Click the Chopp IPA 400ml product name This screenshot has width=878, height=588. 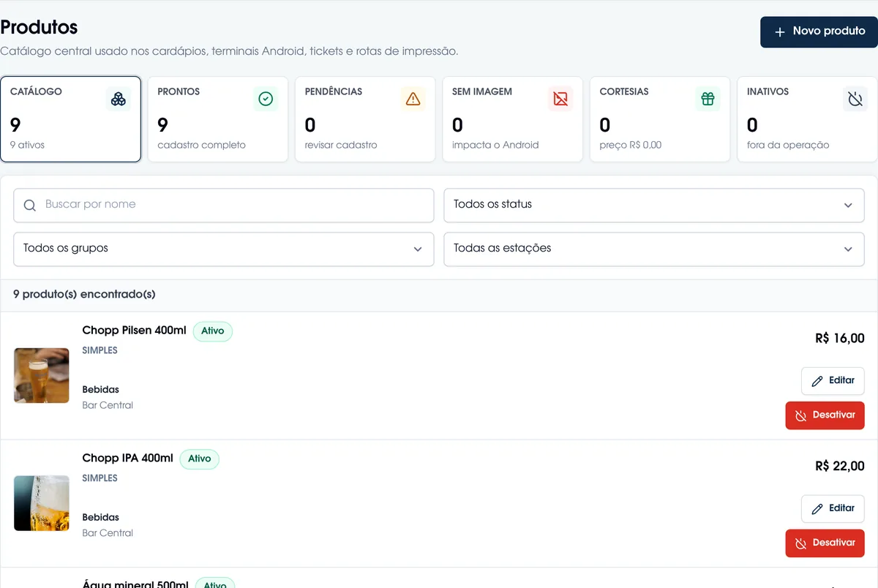128,459
